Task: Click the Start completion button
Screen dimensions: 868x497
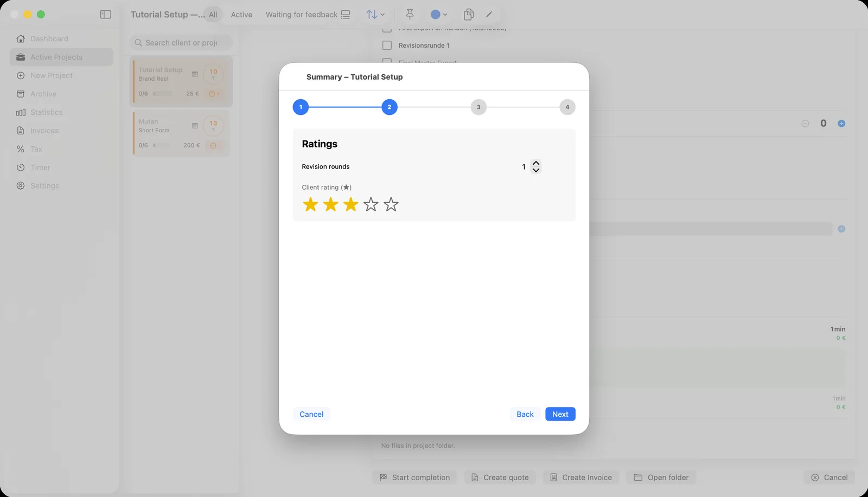Action: [x=415, y=477]
